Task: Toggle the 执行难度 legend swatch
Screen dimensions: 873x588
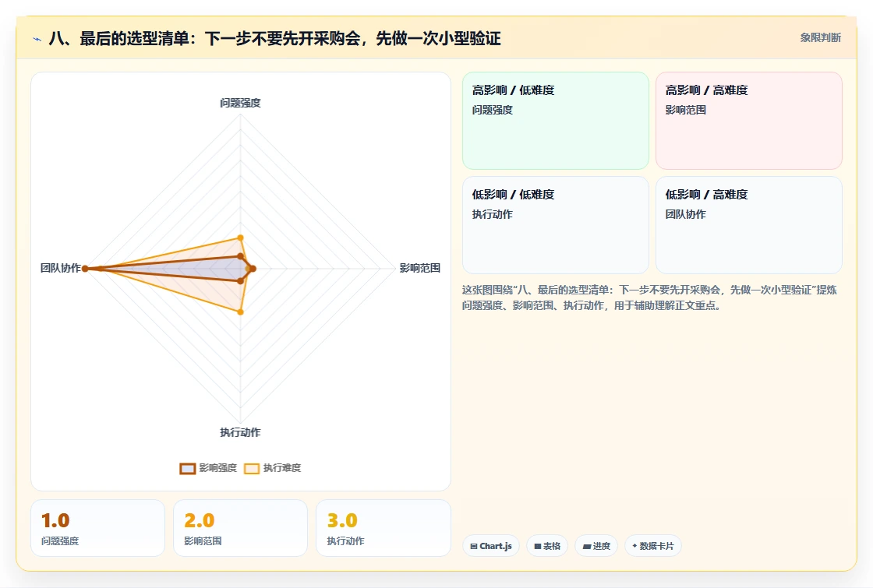Action: (252, 468)
